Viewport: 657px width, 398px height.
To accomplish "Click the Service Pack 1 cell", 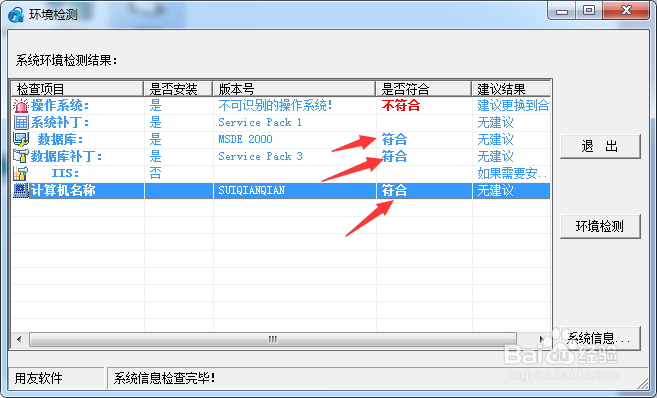I will [x=260, y=122].
